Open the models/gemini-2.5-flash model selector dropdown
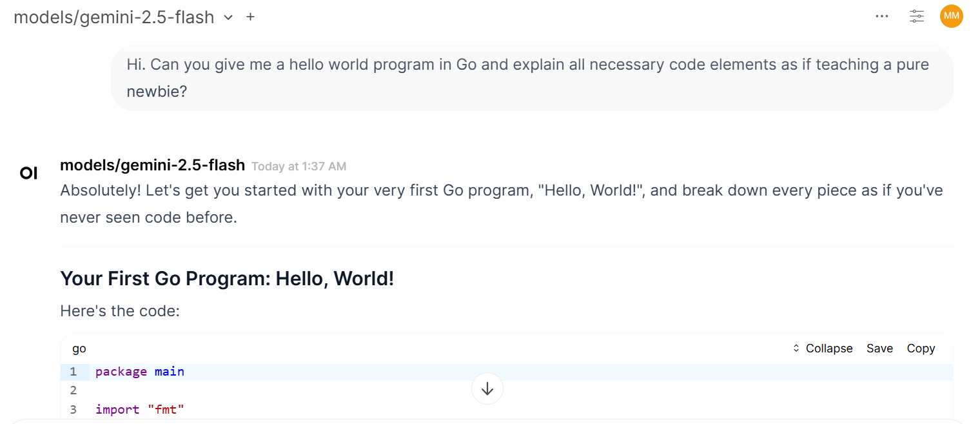The height and width of the screenshot is (424, 980). click(x=123, y=17)
